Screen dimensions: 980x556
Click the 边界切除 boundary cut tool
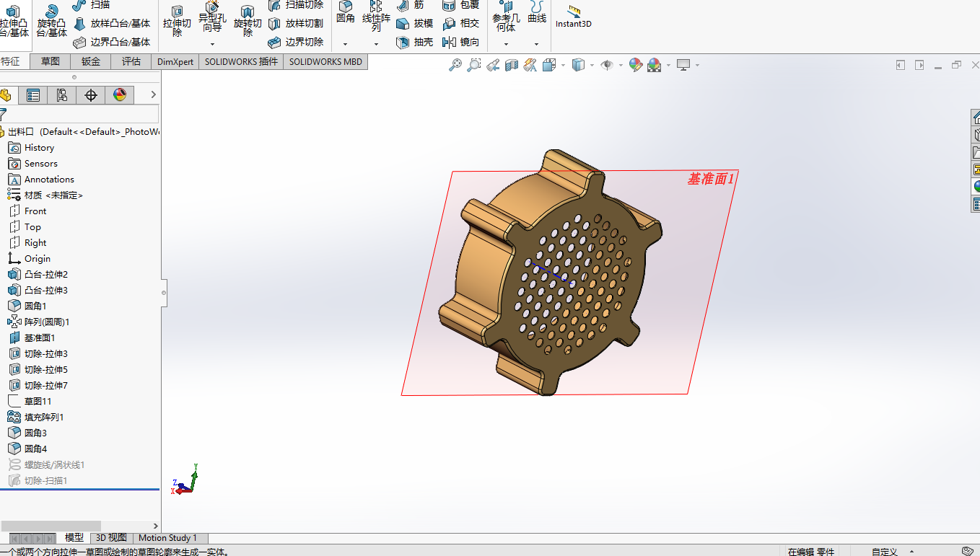296,43
